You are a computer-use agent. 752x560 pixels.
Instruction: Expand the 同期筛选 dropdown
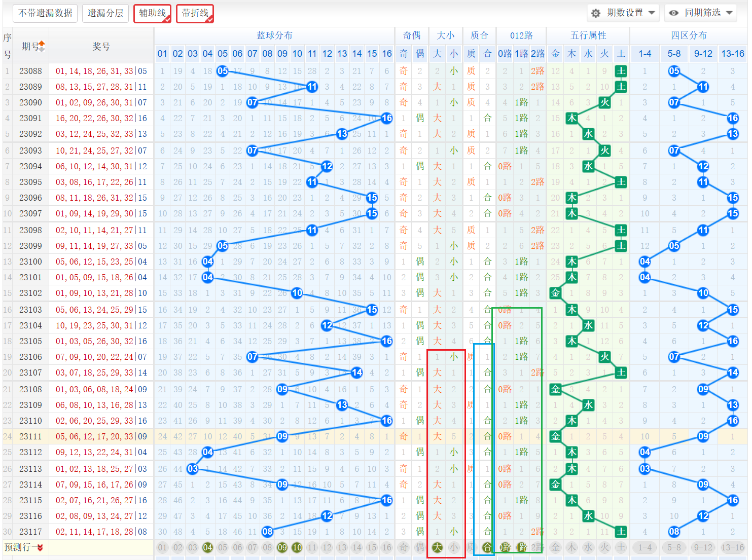click(x=701, y=13)
